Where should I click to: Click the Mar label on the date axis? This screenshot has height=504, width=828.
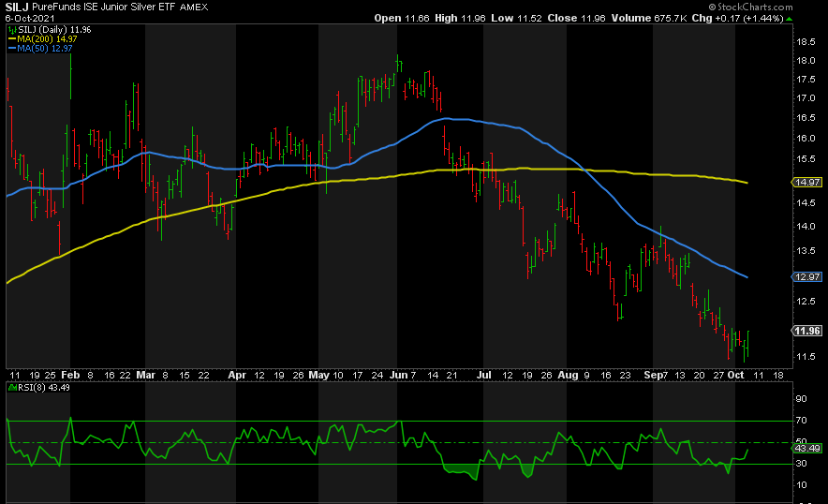(x=146, y=375)
